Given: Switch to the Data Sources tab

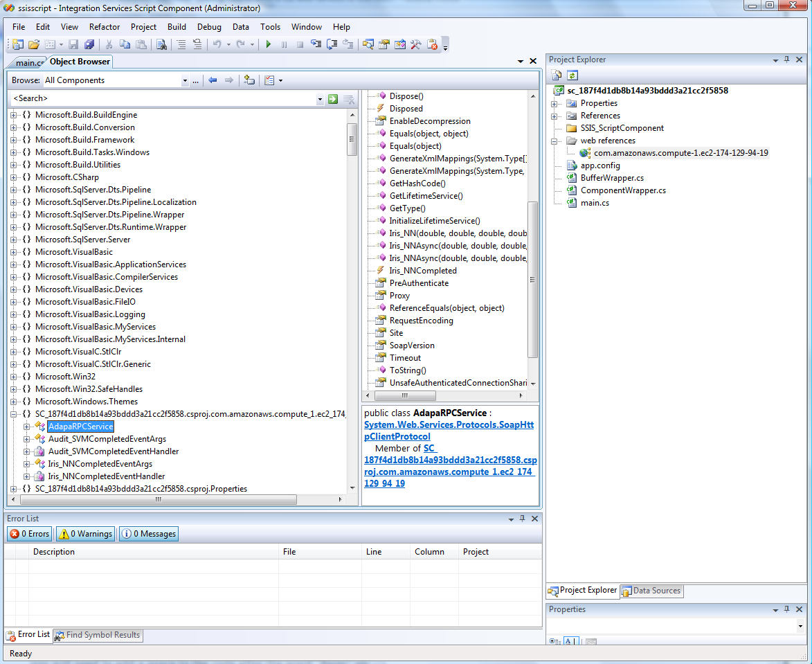Looking at the screenshot, I should coord(651,591).
